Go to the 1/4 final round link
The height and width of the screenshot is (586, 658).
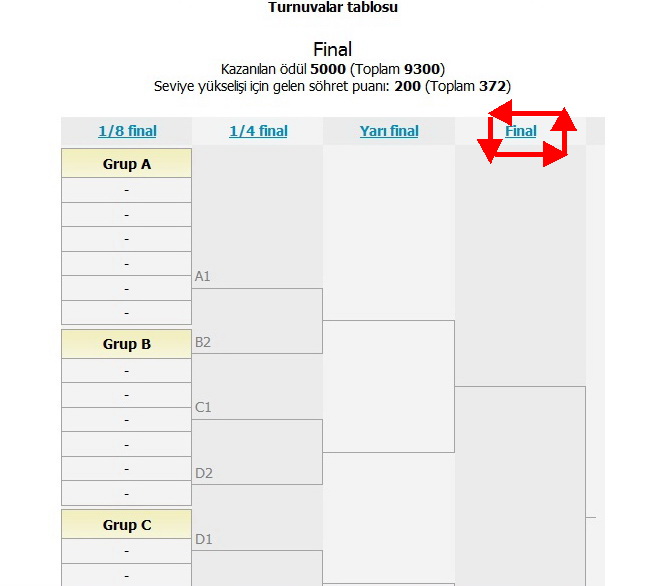click(258, 131)
